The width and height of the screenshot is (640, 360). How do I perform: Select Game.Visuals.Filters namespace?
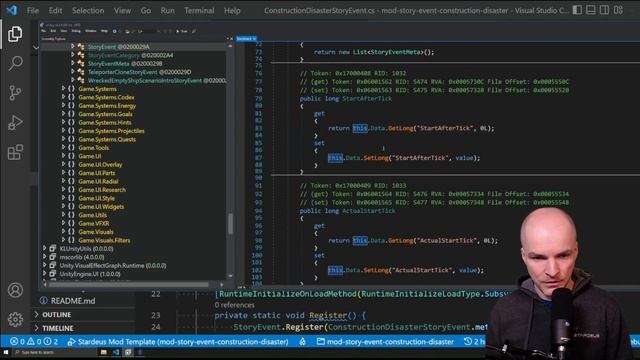(x=104, y=240)
